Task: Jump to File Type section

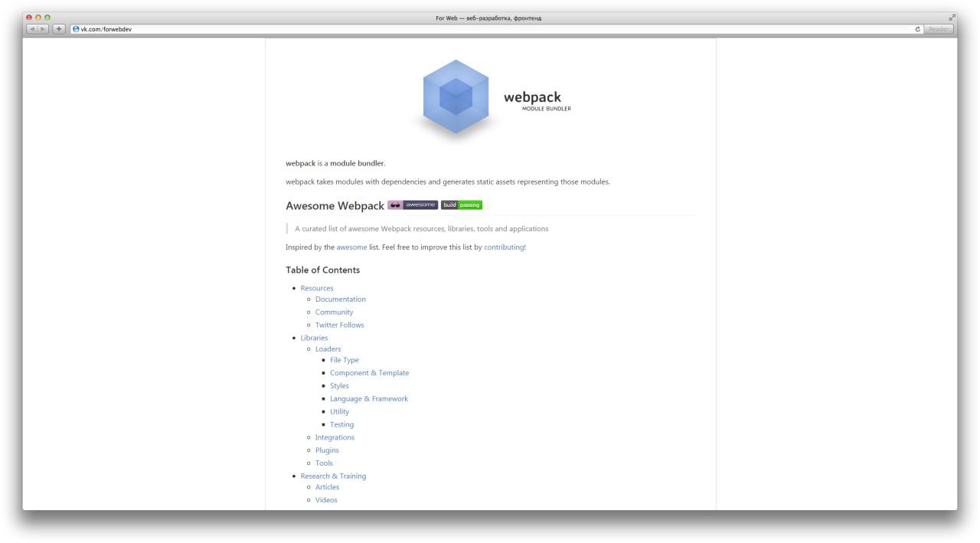Action: (345, 360)
